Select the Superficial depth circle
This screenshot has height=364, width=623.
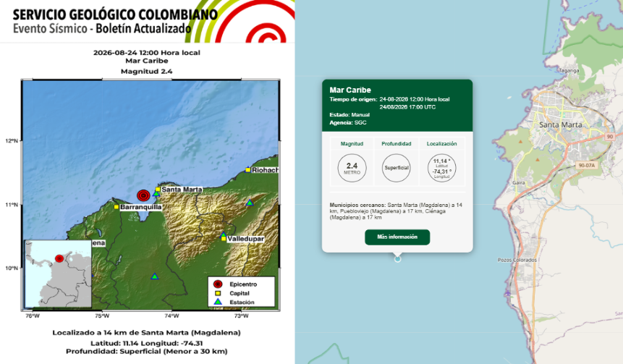397,168
